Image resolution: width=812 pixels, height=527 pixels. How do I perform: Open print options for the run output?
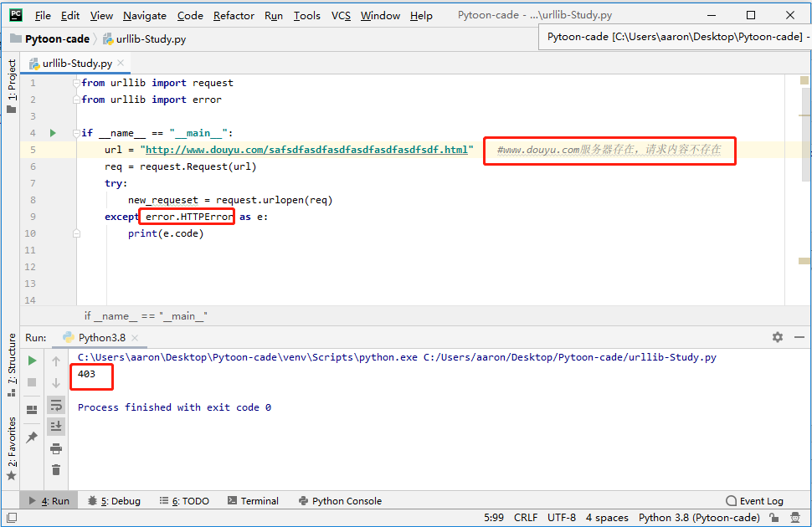56,448
